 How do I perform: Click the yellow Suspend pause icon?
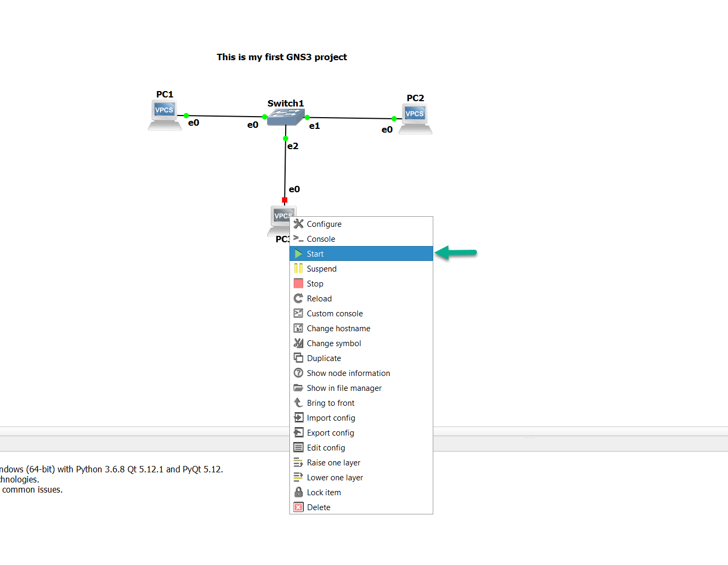(298, 268)
